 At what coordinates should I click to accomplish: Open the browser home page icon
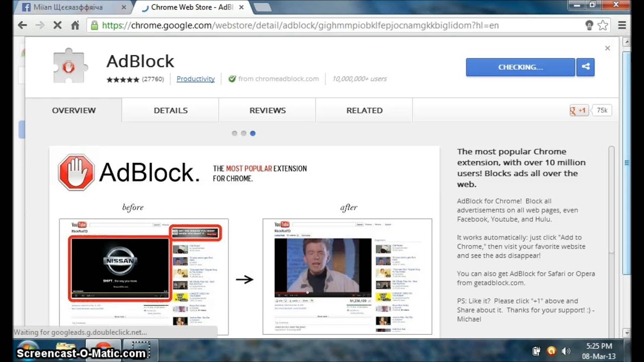click(75, 25)
